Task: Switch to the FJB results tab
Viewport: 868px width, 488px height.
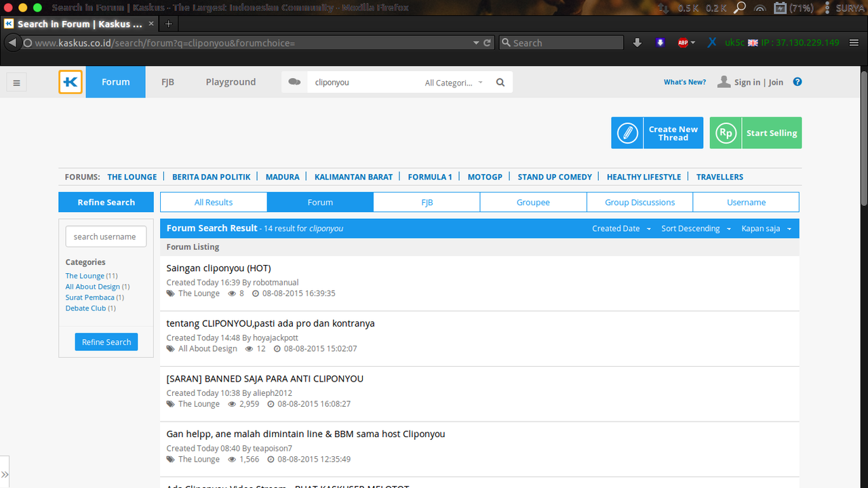Action: [x=427, y=202]
